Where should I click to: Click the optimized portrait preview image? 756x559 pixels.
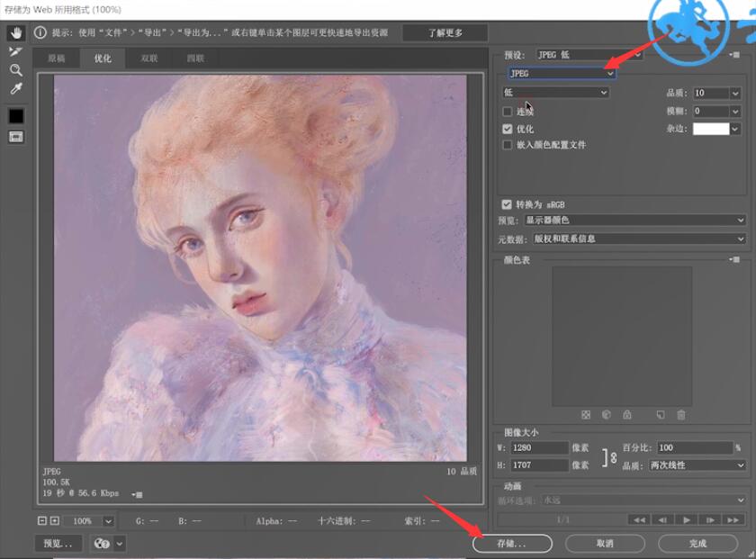pos(260,268)
